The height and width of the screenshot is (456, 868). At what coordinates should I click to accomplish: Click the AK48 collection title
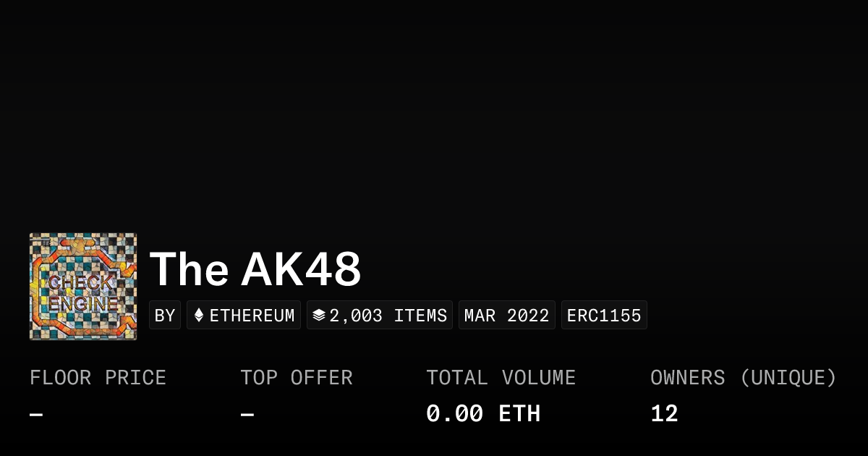255,269
